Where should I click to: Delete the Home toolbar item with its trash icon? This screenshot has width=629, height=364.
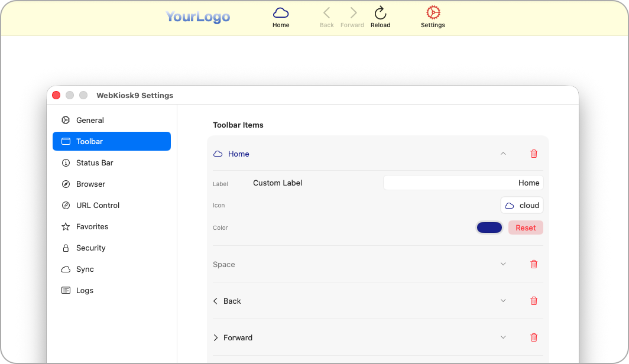(534, 154)
